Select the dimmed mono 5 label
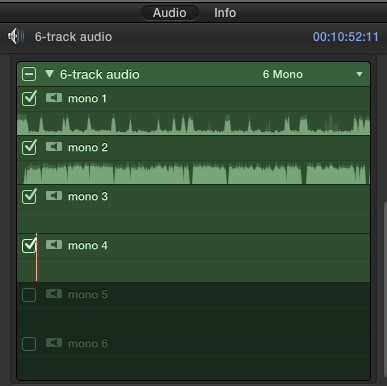This screenshot has width=387, height=386. click(88, 294)
